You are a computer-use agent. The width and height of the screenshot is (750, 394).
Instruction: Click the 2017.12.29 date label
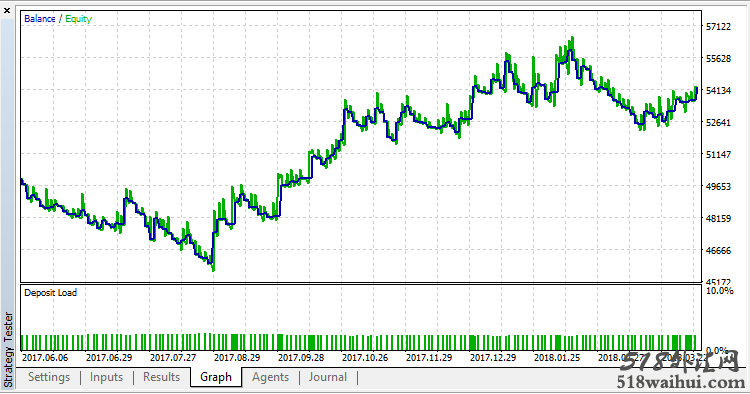[493, 358]
